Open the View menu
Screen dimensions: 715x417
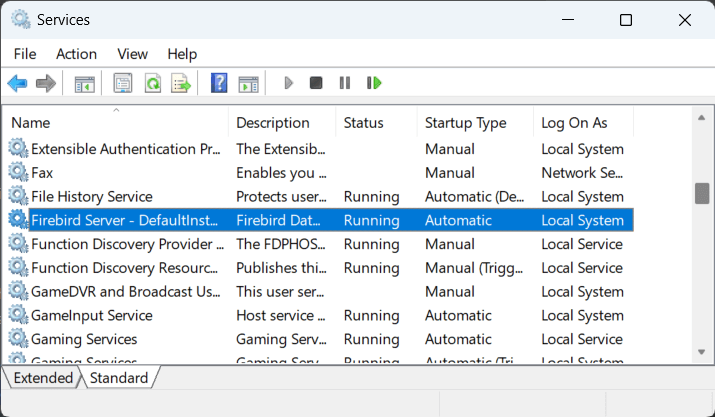pos(132,54)
